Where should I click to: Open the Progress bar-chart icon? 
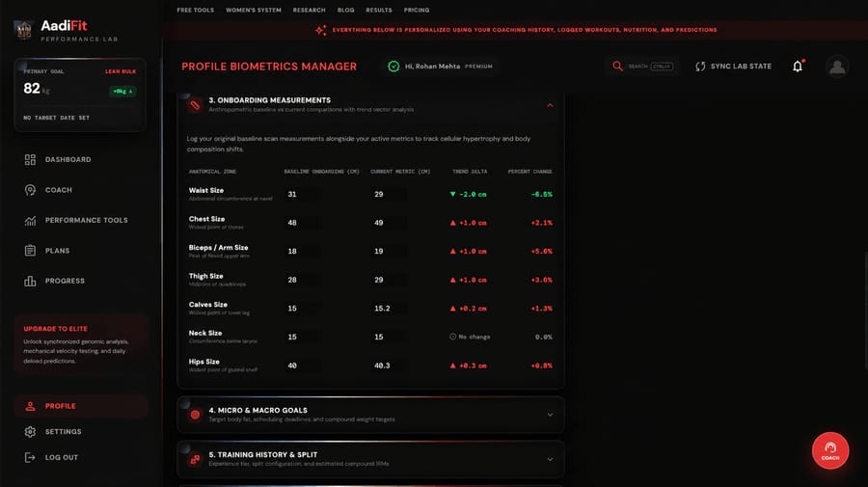[x=30, y=282]
